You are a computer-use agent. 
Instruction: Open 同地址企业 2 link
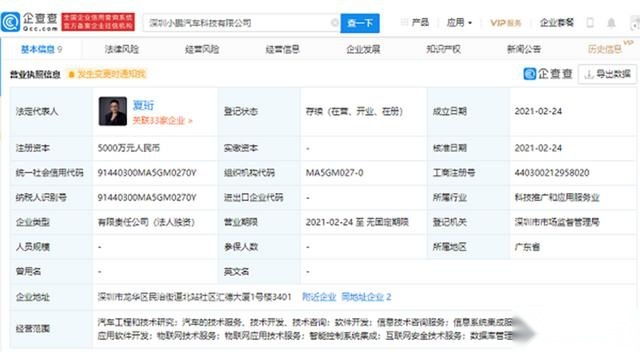(366, 297)
